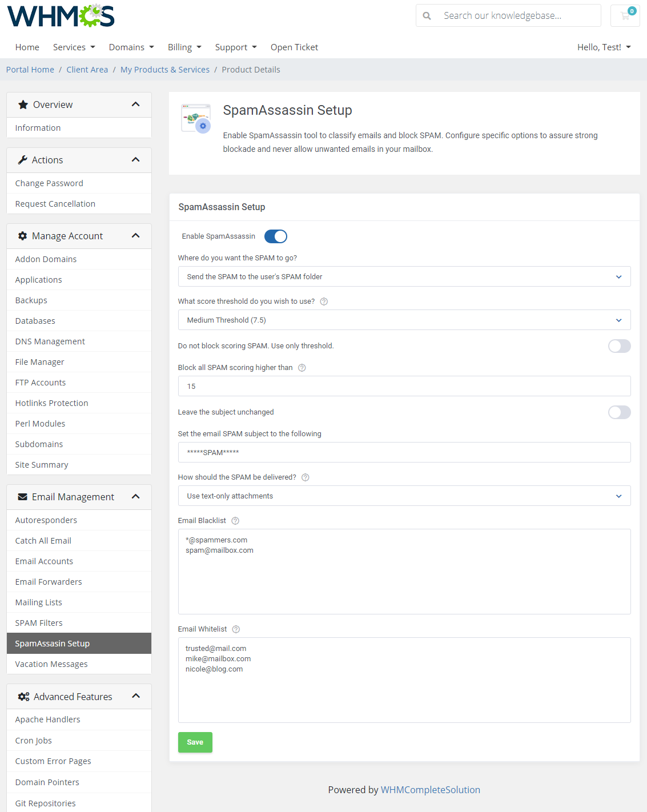
Task: Click the search magnifier icon
Action: click(427, 16)
